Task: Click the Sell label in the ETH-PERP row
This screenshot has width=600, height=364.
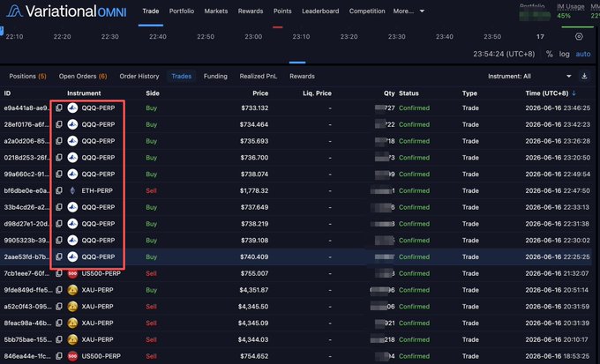Action: 151,190
